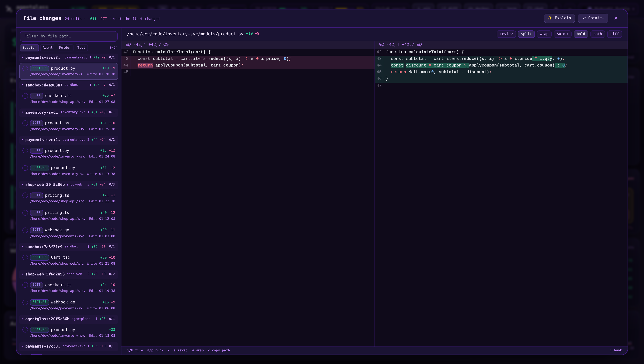Click added line 45 return Math.max
Screen dimensions: 644x364
click(x=501, y=72)
